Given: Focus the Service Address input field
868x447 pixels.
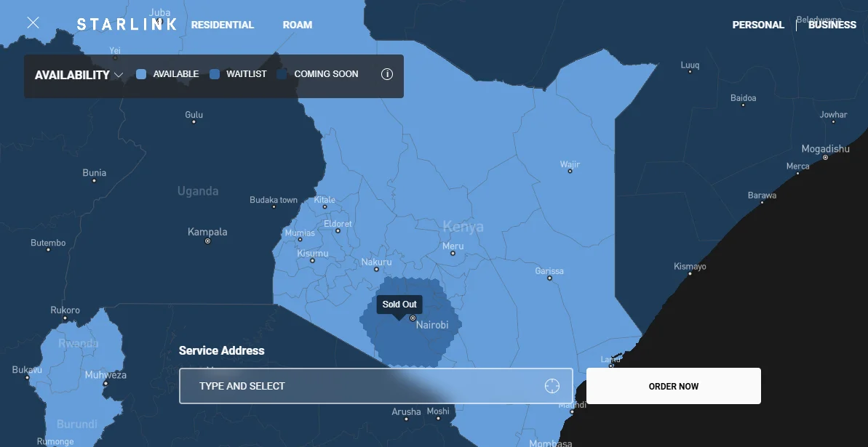Looking at the screenshot, I should coord(376,386).
